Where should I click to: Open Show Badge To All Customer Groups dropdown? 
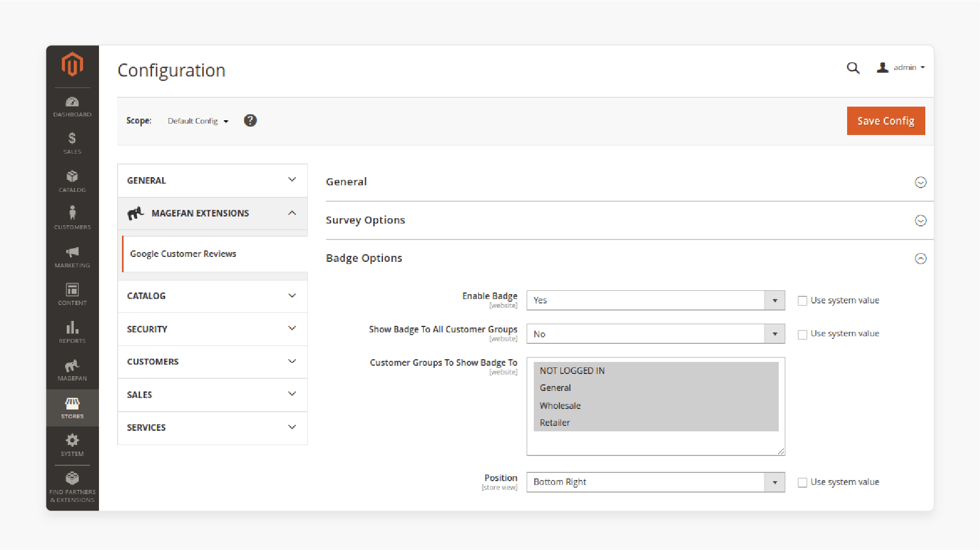click(x=656, y=333)
